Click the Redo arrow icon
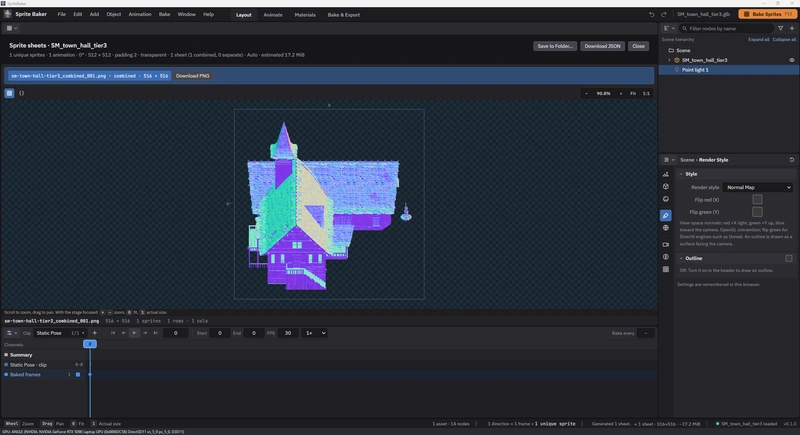The width and height of the screenshot is (800, 435). 664,15
